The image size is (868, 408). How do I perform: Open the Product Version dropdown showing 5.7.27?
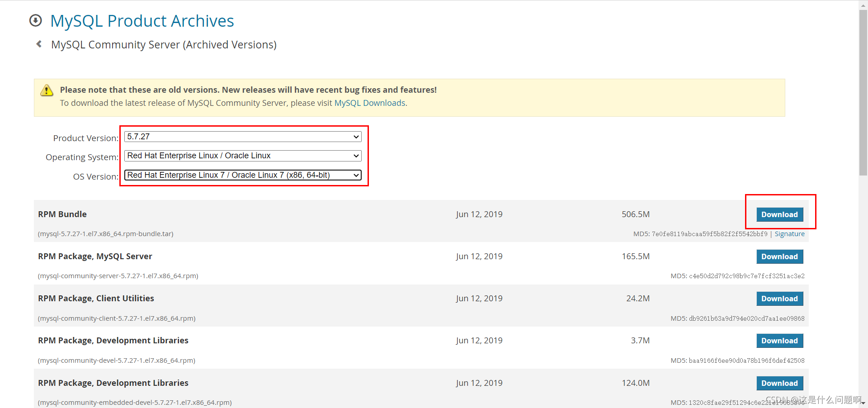coord(243,137)
